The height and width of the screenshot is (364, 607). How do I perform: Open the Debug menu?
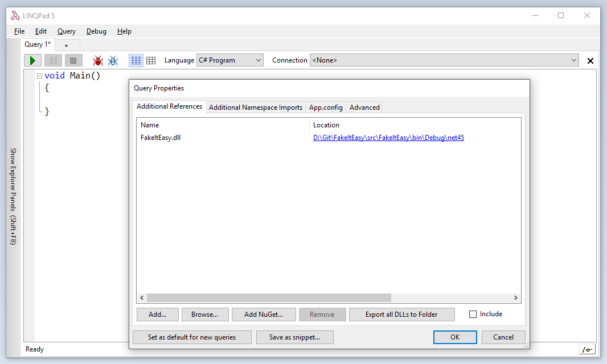(x=96, y=31)
